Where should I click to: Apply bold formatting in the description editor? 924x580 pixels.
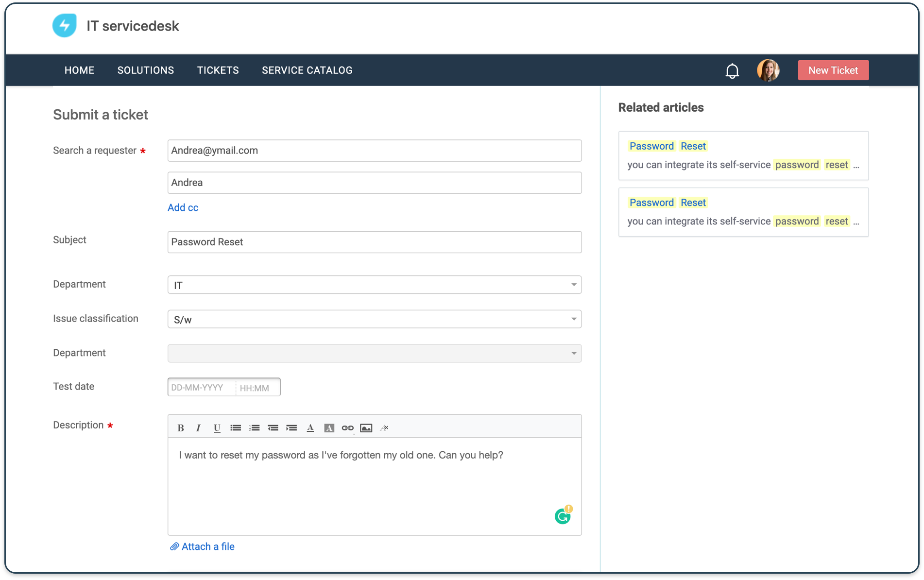180,427
